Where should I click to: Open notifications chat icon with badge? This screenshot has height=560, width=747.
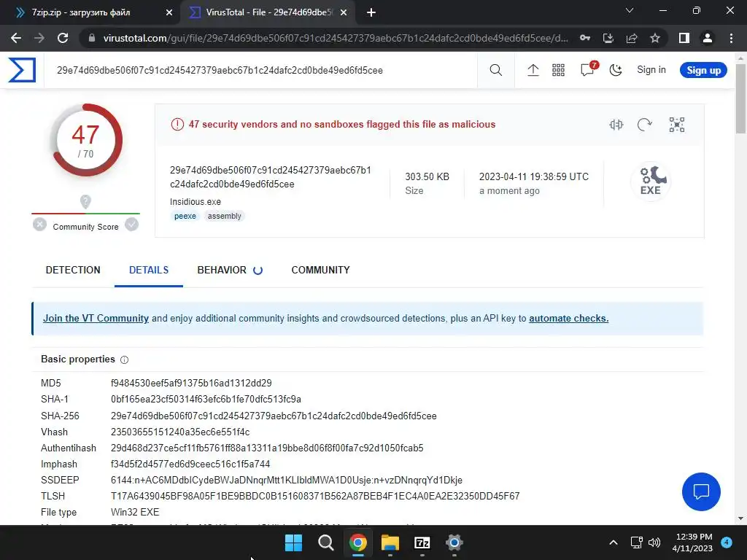point(588,69)
